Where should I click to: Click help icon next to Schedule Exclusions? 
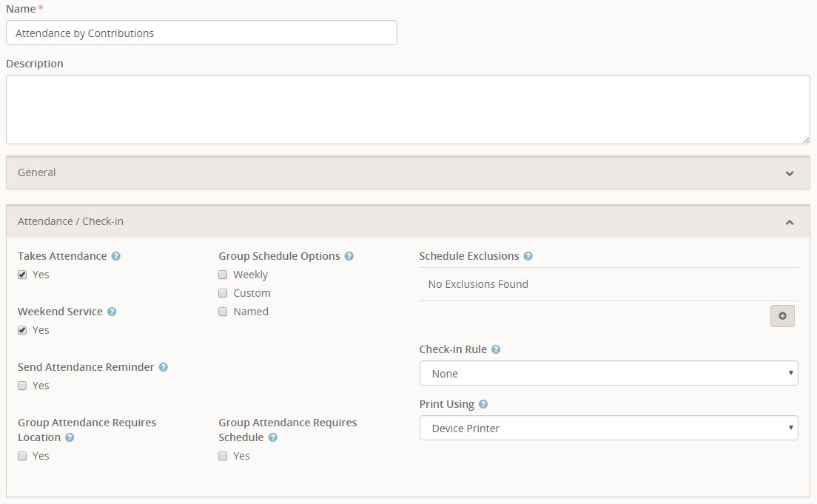click(x=528, y=256)
